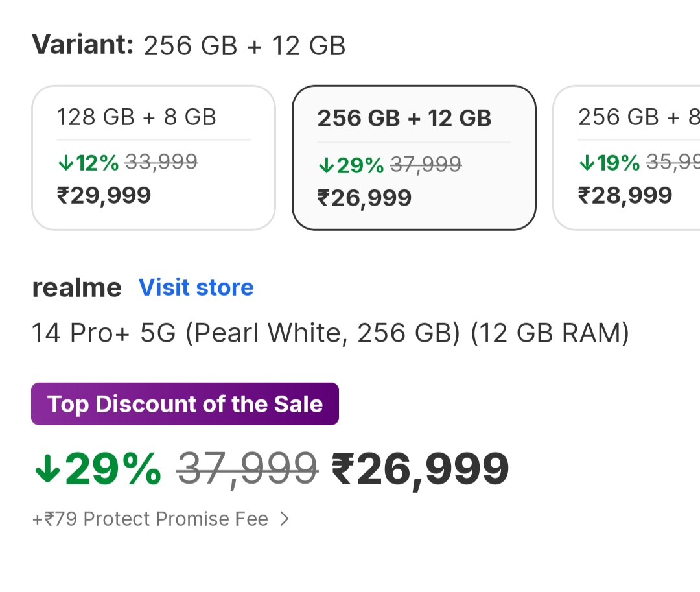Image resolution: width=700 pixels, height=592 pixels.
Task: Click the large bold ₹26,999 final price
Action: click(420, 469)
